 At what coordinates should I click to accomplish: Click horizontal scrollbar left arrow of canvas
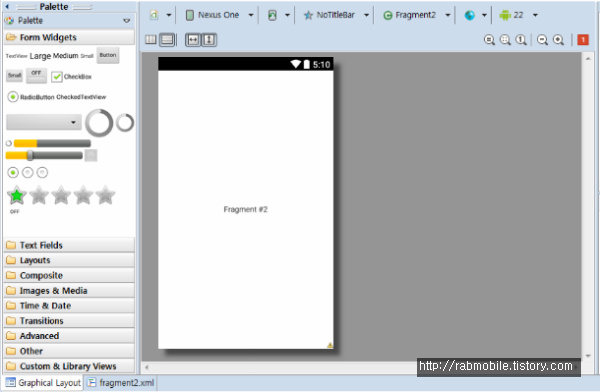(147, 368)
